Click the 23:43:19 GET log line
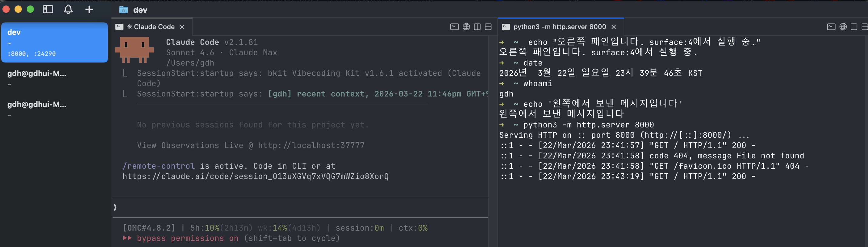Image resolution: width=868 pixels, height=247 pixels. pos(628,177)
